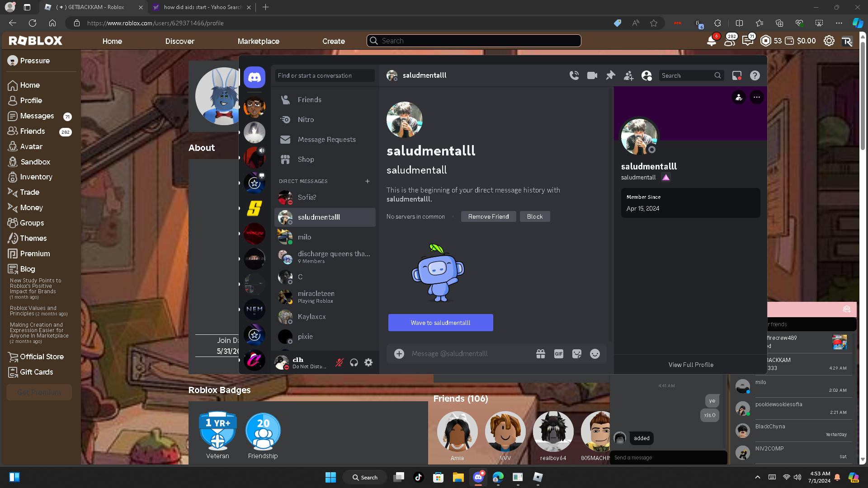This screenshot has height=488, width=868.
Task: Open pinned messages in Discord
Action: (610, 75)
